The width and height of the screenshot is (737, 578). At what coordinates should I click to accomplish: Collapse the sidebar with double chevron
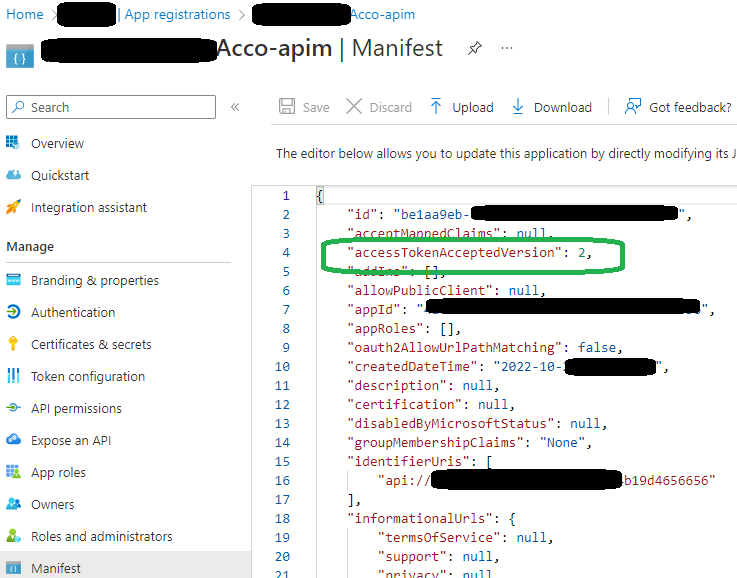(x=235, y=107)
